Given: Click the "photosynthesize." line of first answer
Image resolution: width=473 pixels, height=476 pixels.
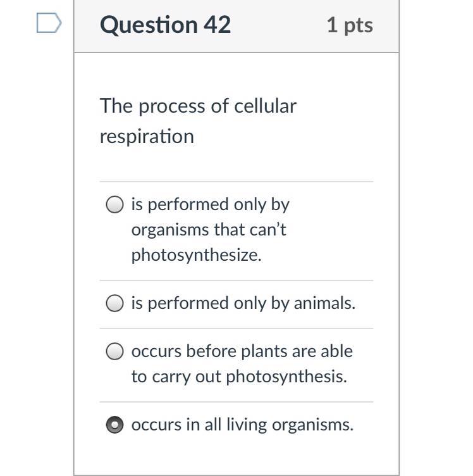Looking at the screenshot, I should click(x=196, y=255).
